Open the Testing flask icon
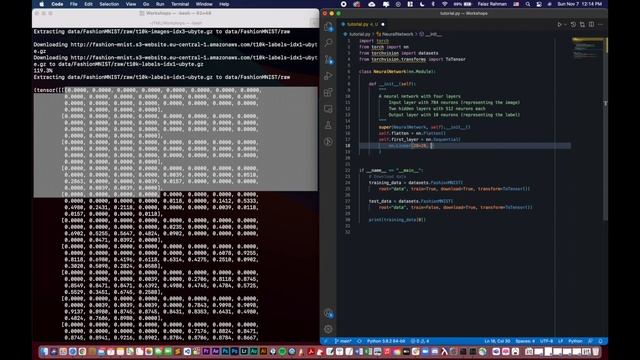The width and height of the screenshot is (640, 360). 329,125
